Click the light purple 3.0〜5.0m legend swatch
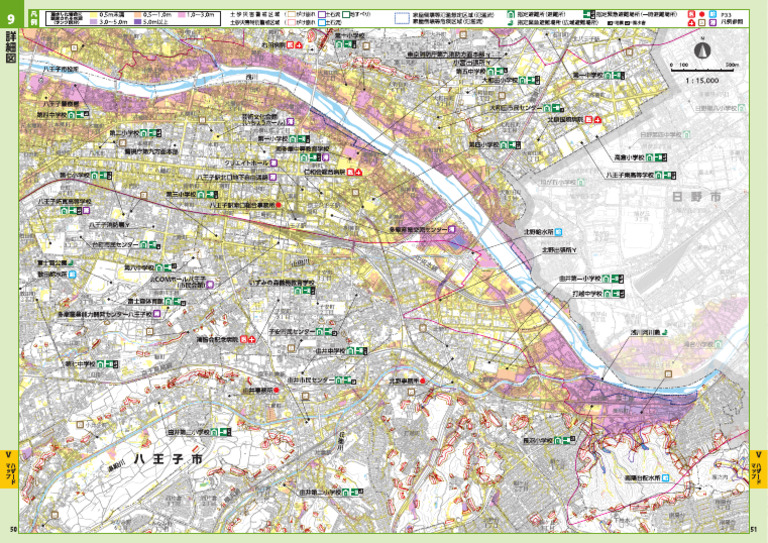768x543 pixels. point(93,22)
